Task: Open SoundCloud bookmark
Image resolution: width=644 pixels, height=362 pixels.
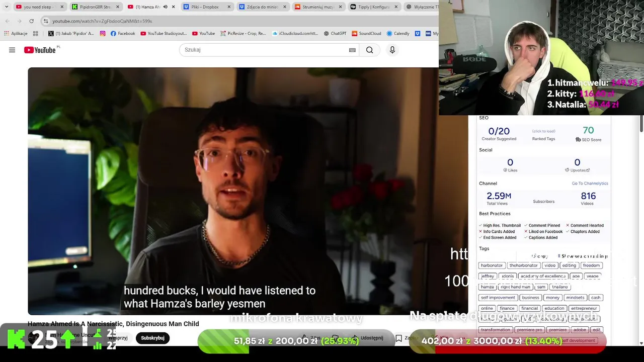Action: coord(366,34)
